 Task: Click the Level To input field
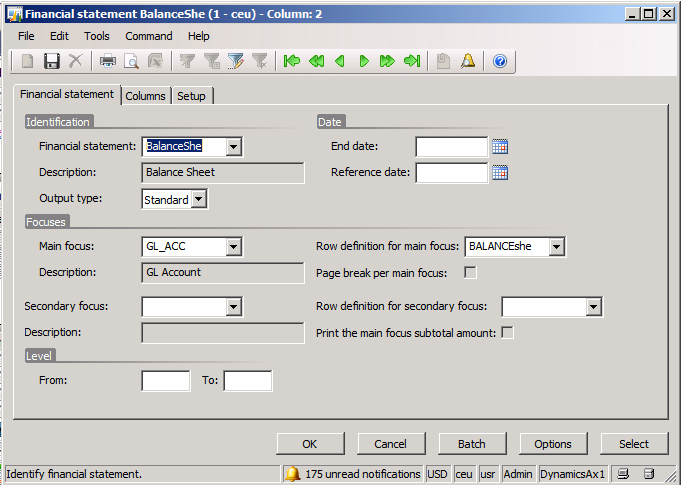(x=248, y=381)
